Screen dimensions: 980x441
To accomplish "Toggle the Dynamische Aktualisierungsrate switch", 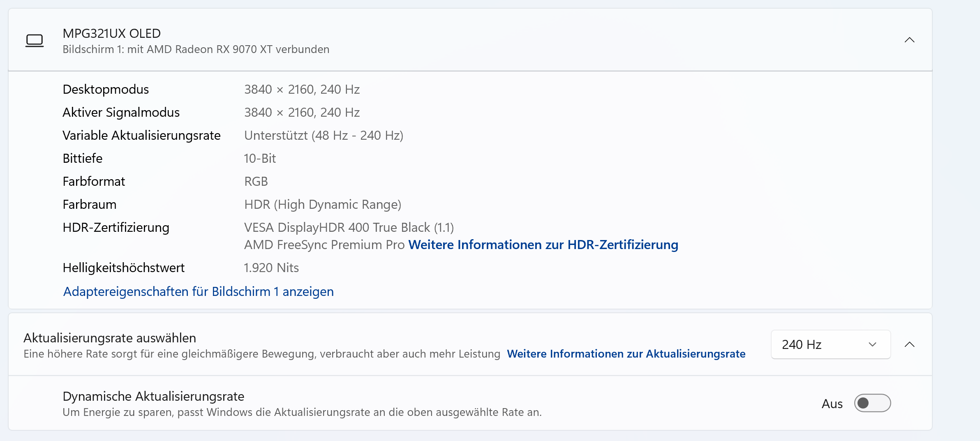I will click(872, 403).
